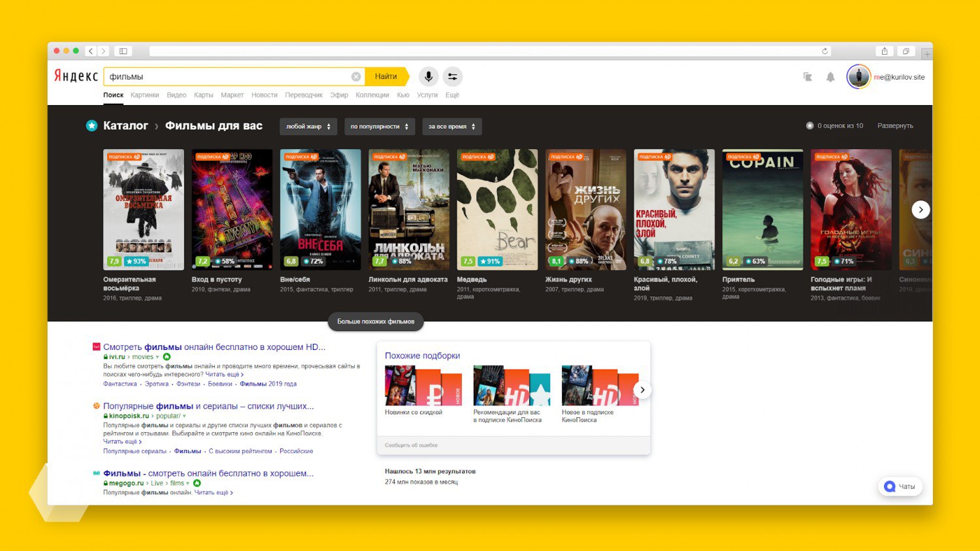Open 'Жизнь других' film poster

586,210
